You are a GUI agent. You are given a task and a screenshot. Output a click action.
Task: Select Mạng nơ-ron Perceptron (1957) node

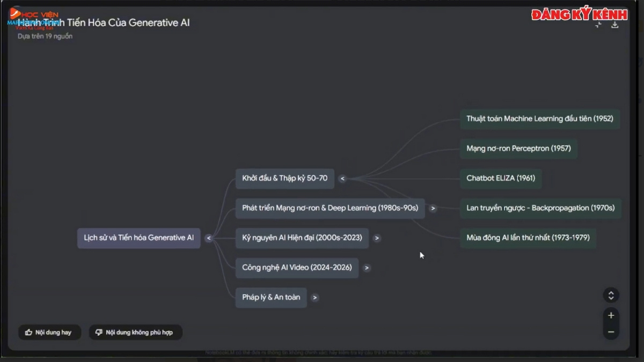coord(518,149)
